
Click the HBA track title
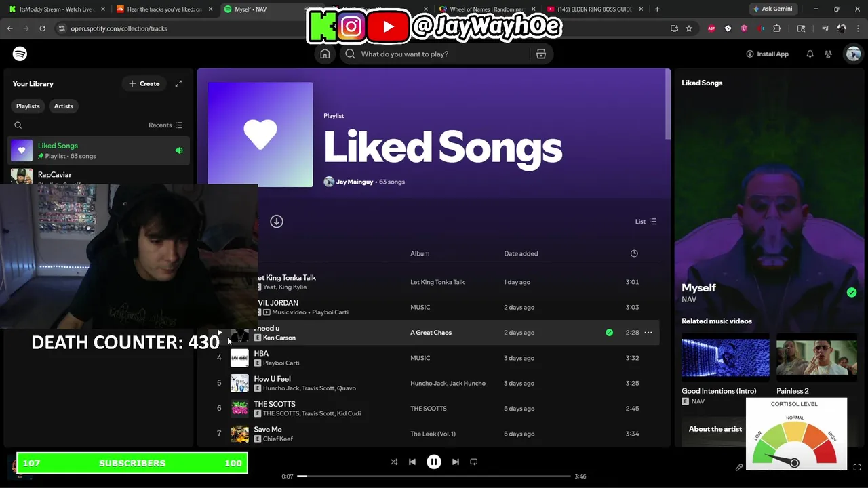(x=261, y=353)
